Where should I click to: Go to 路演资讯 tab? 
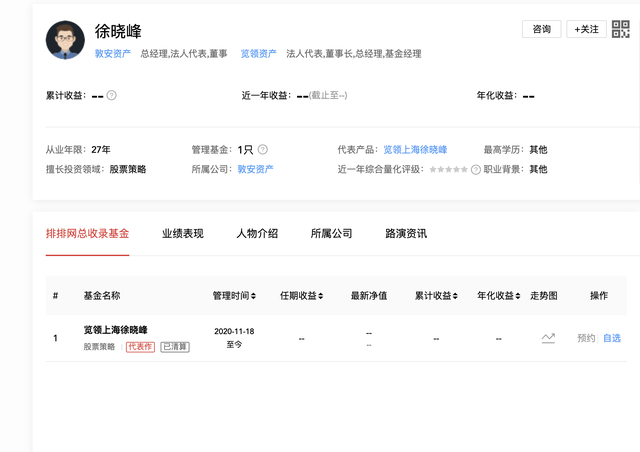point(406,233)
